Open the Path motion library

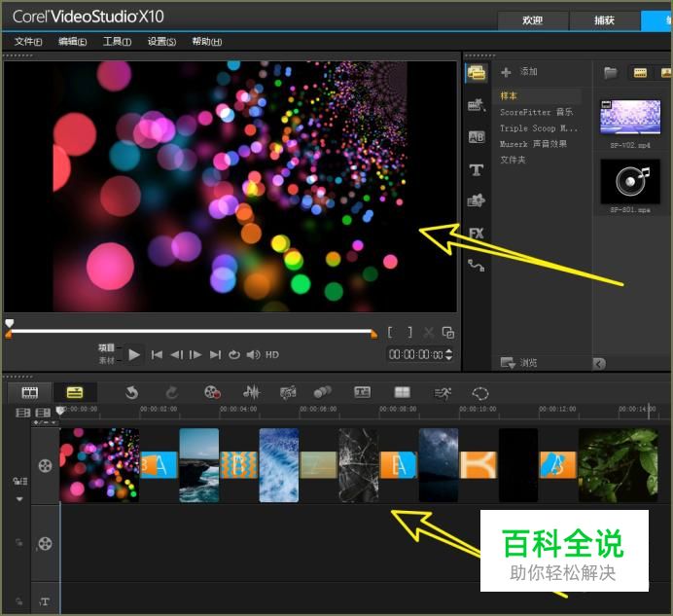point(477,265)
